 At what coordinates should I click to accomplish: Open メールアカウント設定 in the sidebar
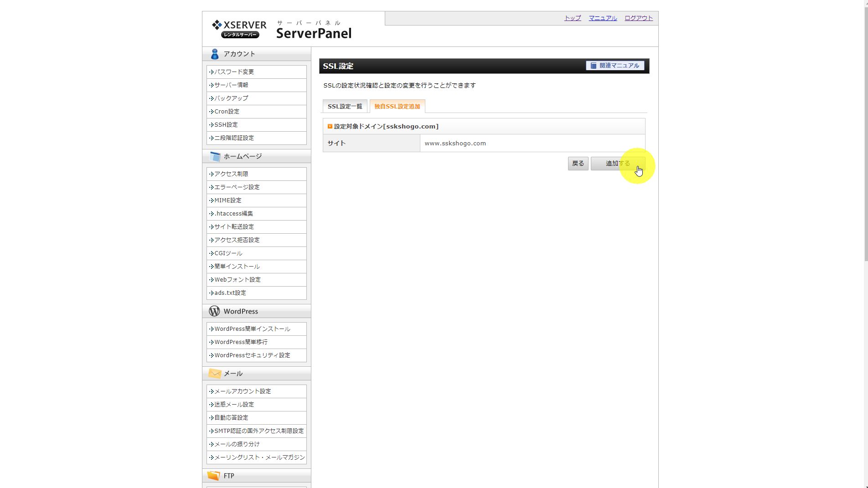coord(243,391)
